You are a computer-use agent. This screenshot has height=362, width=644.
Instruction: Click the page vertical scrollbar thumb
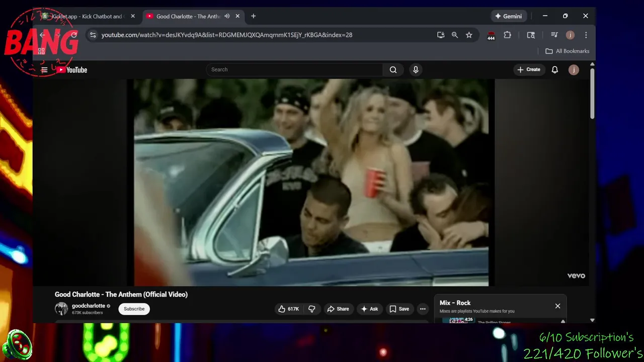592,93
